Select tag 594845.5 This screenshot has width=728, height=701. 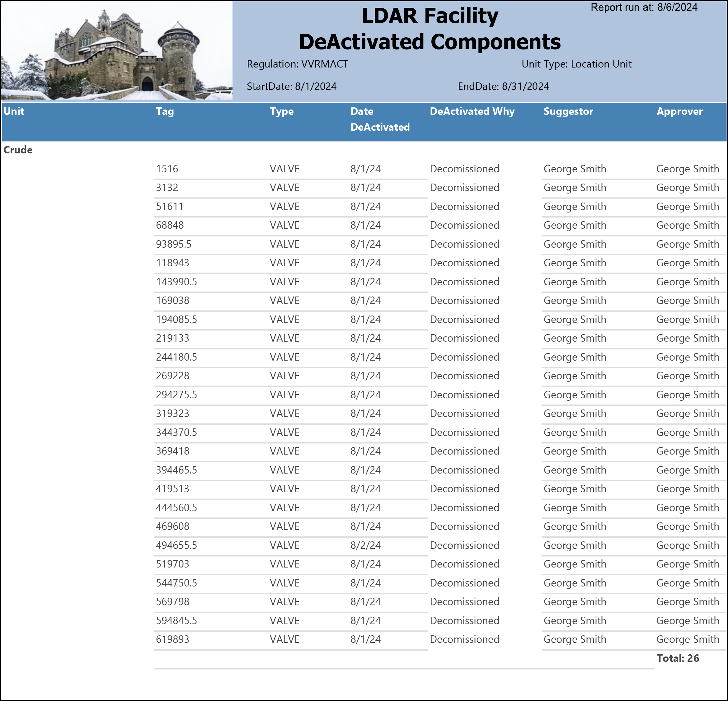coord(176,620)
